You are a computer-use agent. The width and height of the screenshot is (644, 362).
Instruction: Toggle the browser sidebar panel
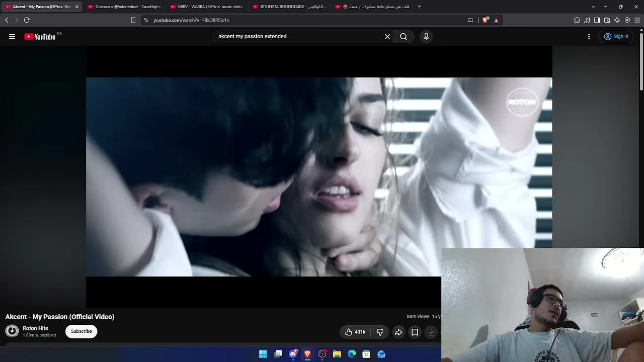pos(597,20)
